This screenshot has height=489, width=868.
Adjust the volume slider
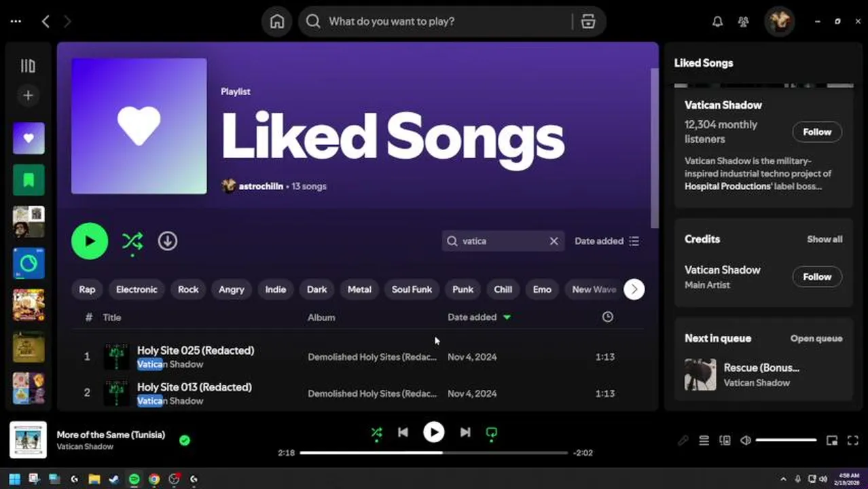click(x=786, y=440)
